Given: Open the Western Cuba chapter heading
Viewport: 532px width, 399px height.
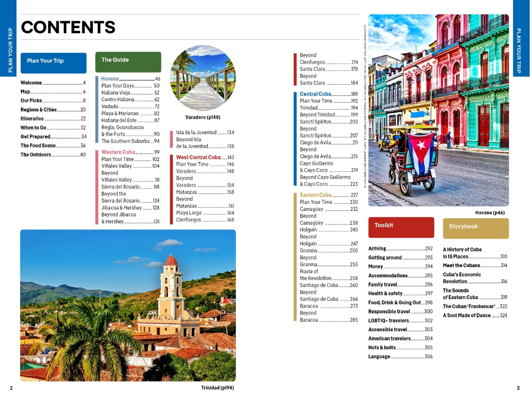Looking at the screenshot, I should [x=130, y=152].
